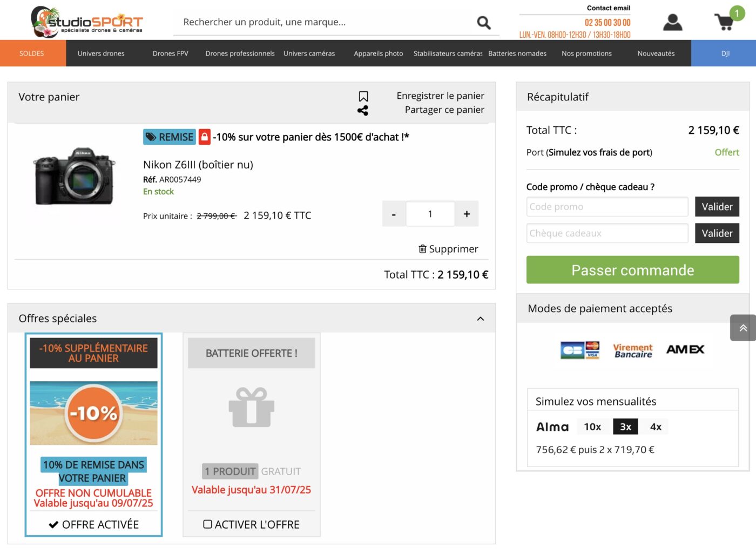Open the Drones professionnels menu
This screenshot has height=554, width=756.
(x=240, y=53)
